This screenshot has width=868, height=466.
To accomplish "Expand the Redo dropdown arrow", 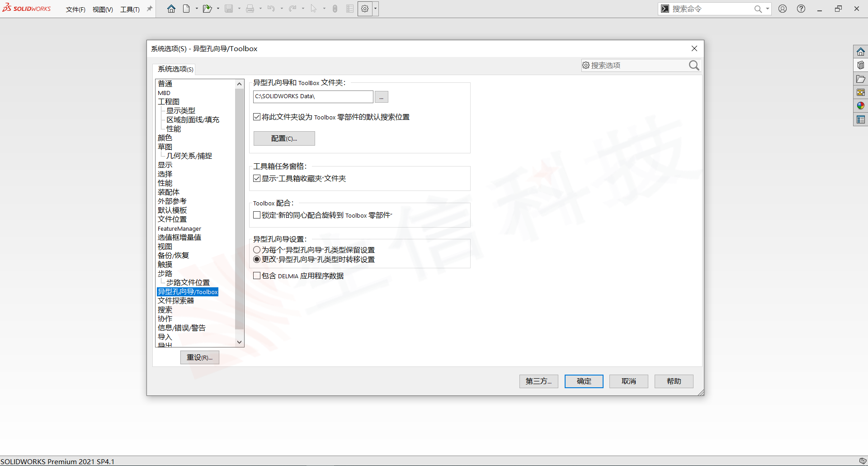I will coord(303,9).
